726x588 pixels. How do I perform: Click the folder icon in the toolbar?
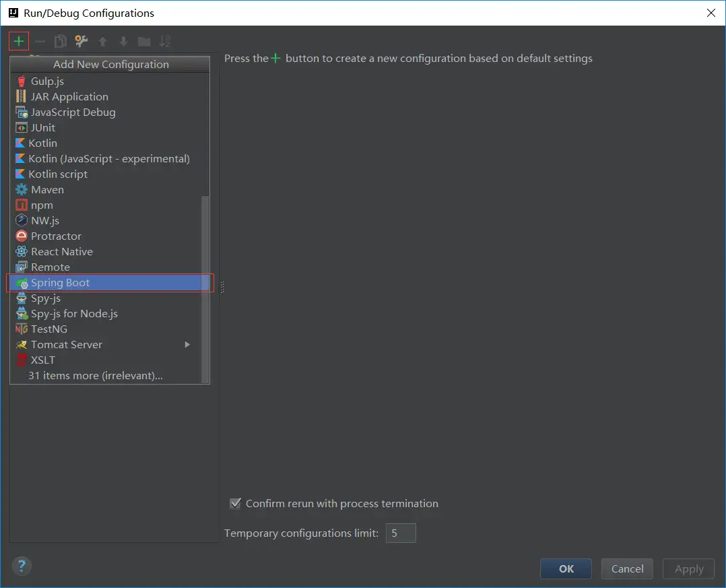[x=144, y=42]
